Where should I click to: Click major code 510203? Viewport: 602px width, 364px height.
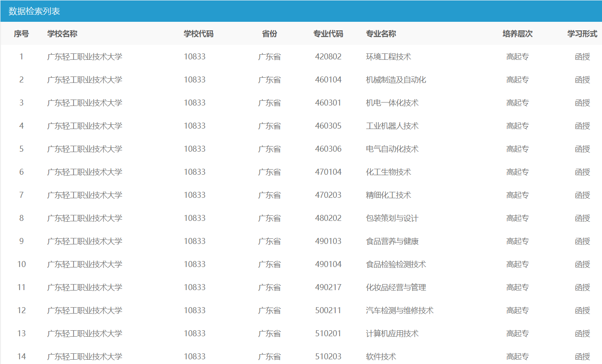pyautogui.click(x=328, y=357)
